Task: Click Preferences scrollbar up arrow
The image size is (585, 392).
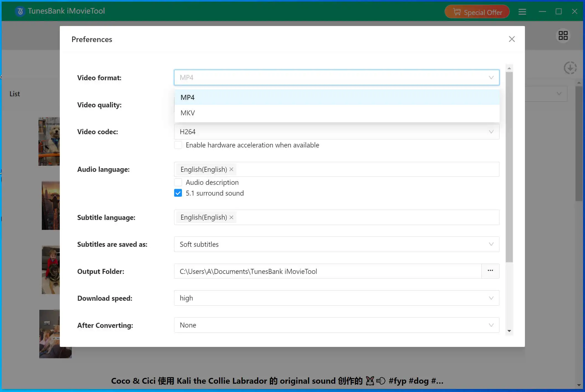Action: (x=509, y=68)
